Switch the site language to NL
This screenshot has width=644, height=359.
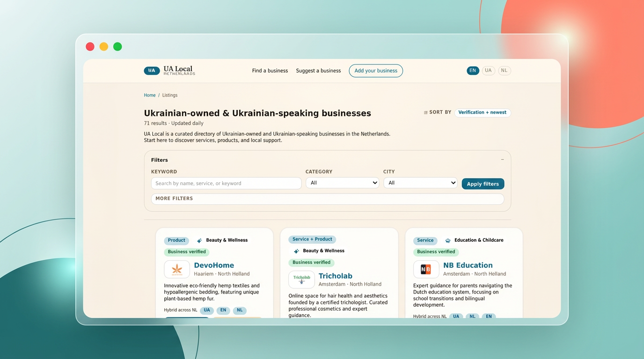click(504, 70)
